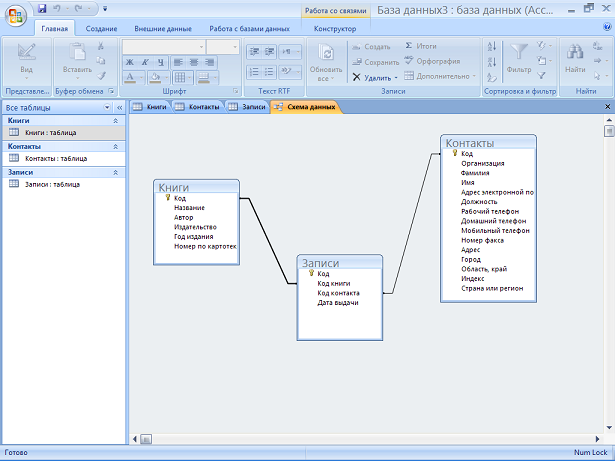615x461 pixels.
Task: Close the Схема данных document window
Action: (x=608, y=106)
